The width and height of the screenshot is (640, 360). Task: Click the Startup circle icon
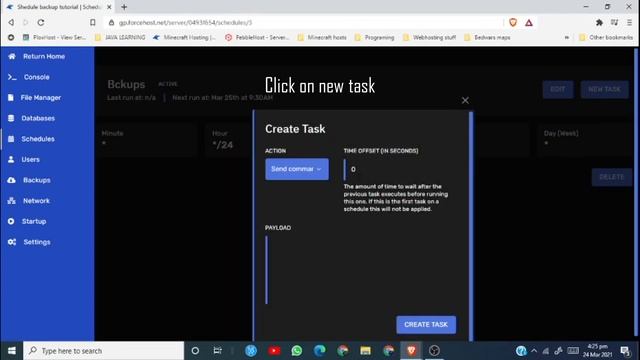click(11, 221)
